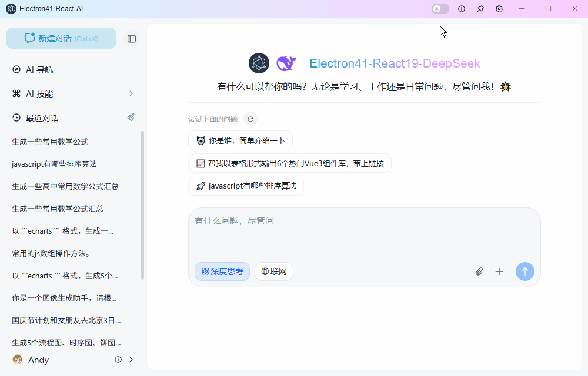
Task: Pin the window with the pushpin icon
Action: click(x=480, y=9)
